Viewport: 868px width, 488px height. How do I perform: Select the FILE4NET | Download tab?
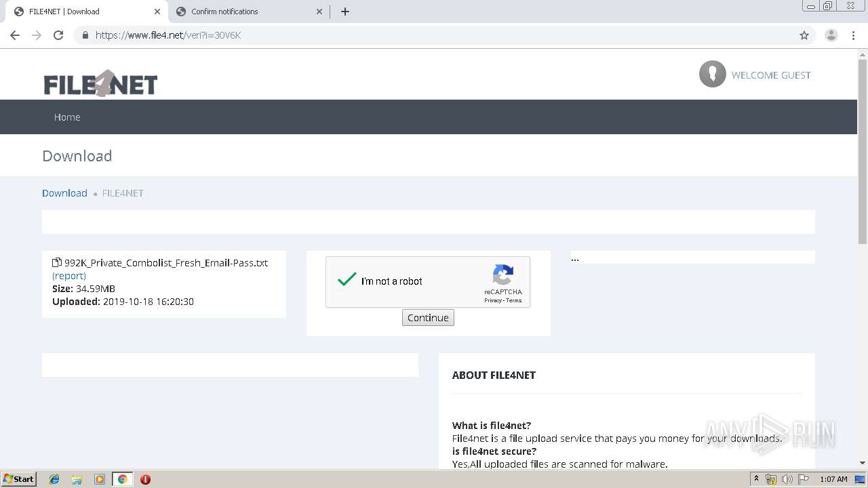coord(86,12)
